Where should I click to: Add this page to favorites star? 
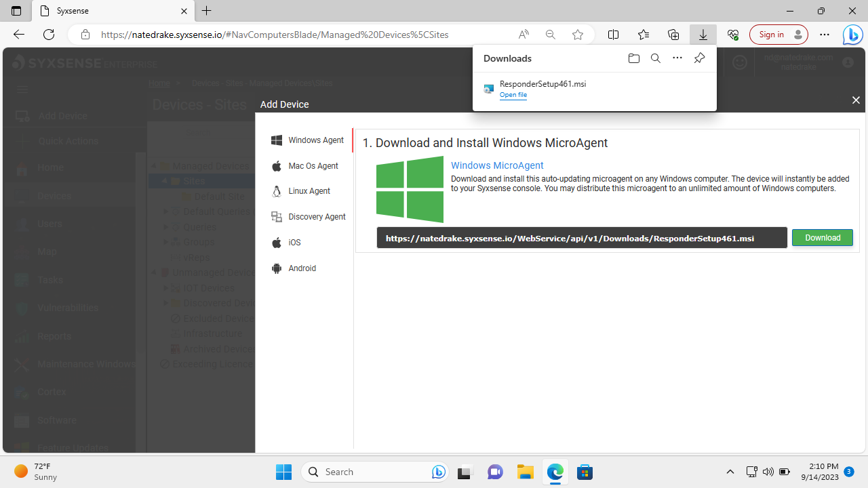(578, 35)
